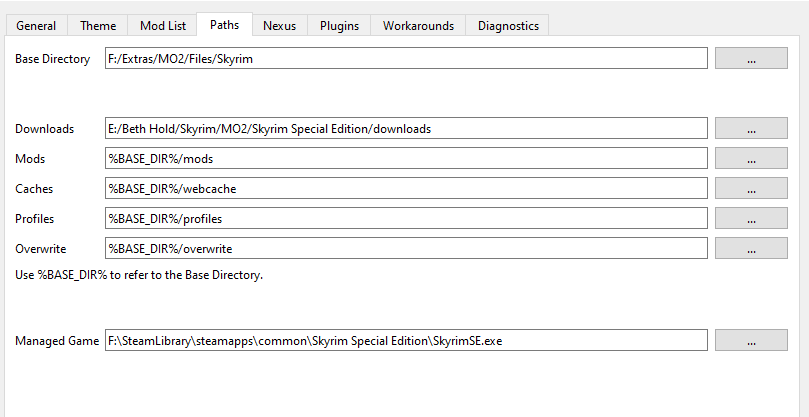Browse for the Overwrite folder

(x=751, y=248)
